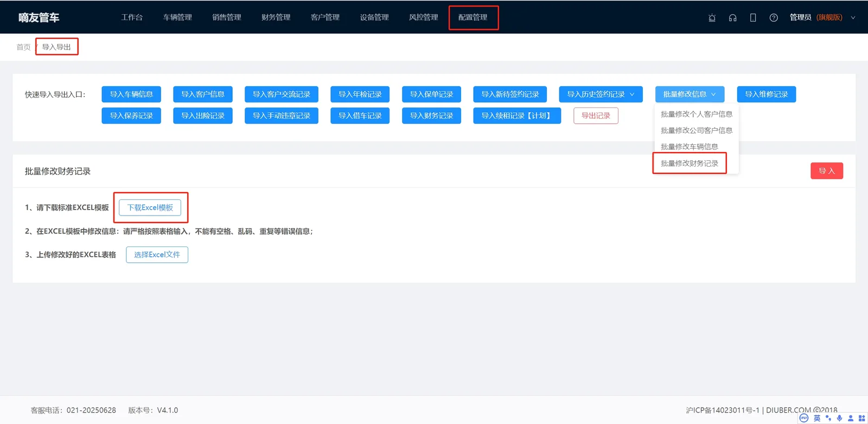Expand the 管理员 account chevron
The height and width of the screenshot is (424, 868).
853,18
